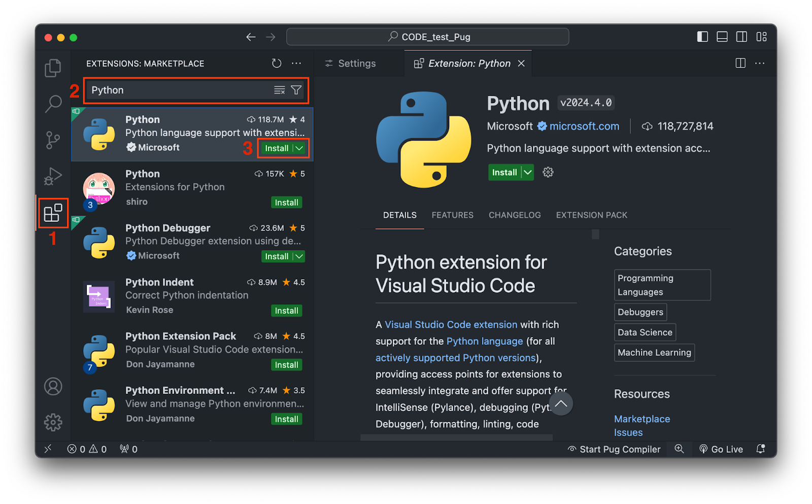Clear the extension search query
The width and height of the screenshot is (812, 504).
(279, 90)
